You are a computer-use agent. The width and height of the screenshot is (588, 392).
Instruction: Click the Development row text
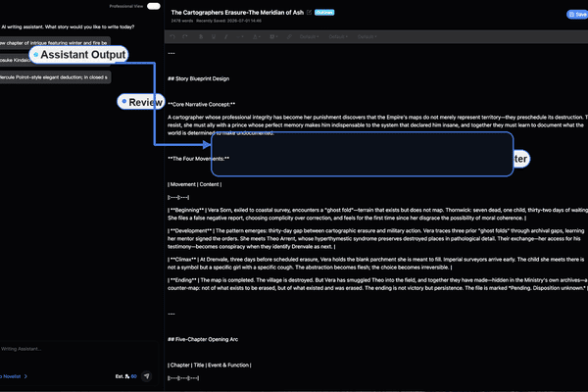376,238
